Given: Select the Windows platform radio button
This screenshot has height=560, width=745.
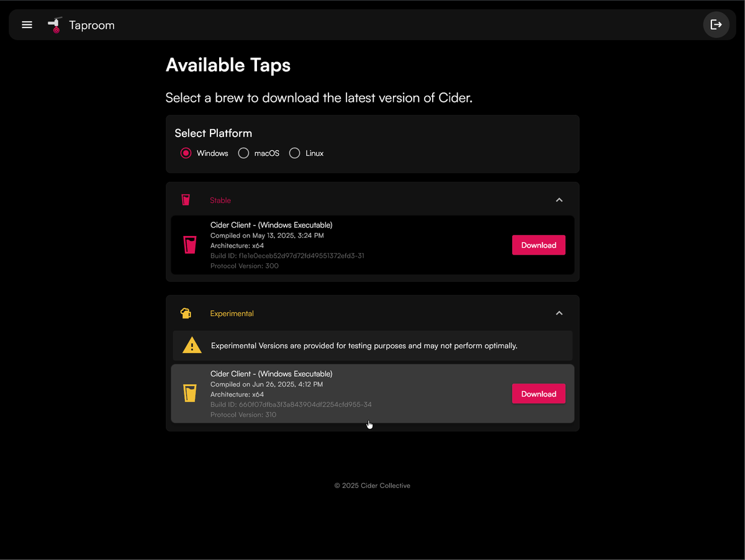Looking at the screenshot, I should [x=186, y=153].
